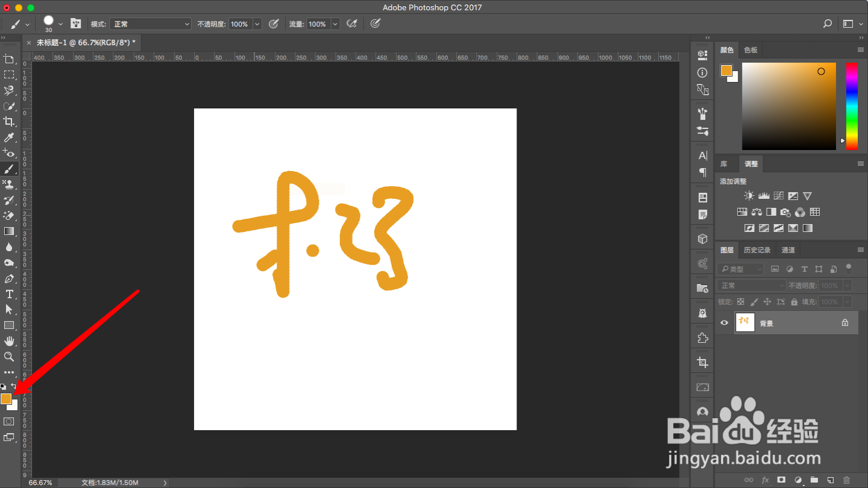Reset to default foreground and background colors
The height and width of the screenshot is (488, 868).
click(x=3, y=386)
